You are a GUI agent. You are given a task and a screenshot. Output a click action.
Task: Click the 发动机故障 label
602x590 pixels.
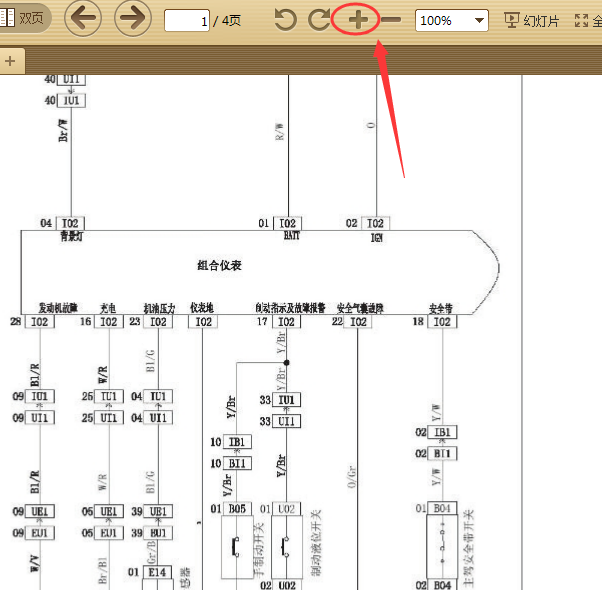pyautogui.click(x=58, y=307)
